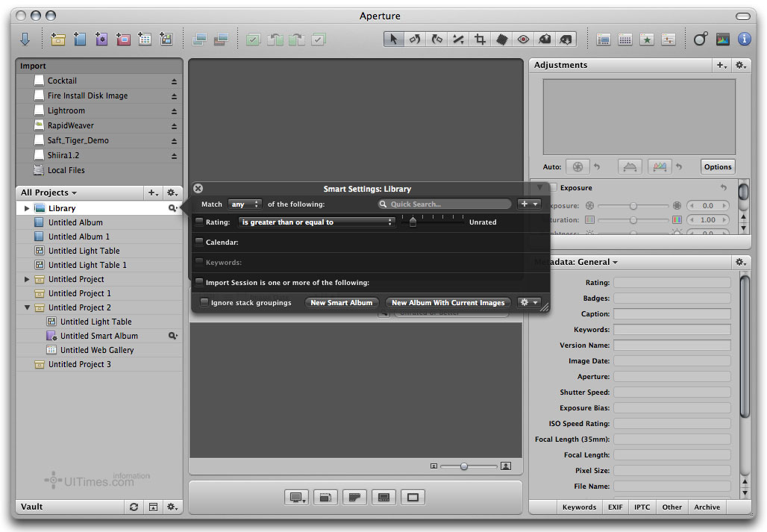Toggle the vault panel icon
The width and height of the screenshot is (767, 532).
[153, 507]
